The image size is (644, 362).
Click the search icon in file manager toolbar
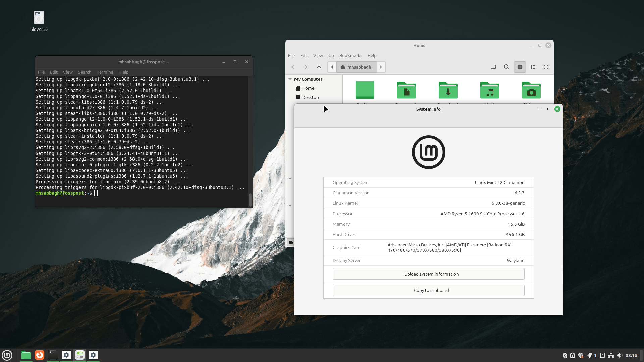pyautogui.click(x=506, y=67)
